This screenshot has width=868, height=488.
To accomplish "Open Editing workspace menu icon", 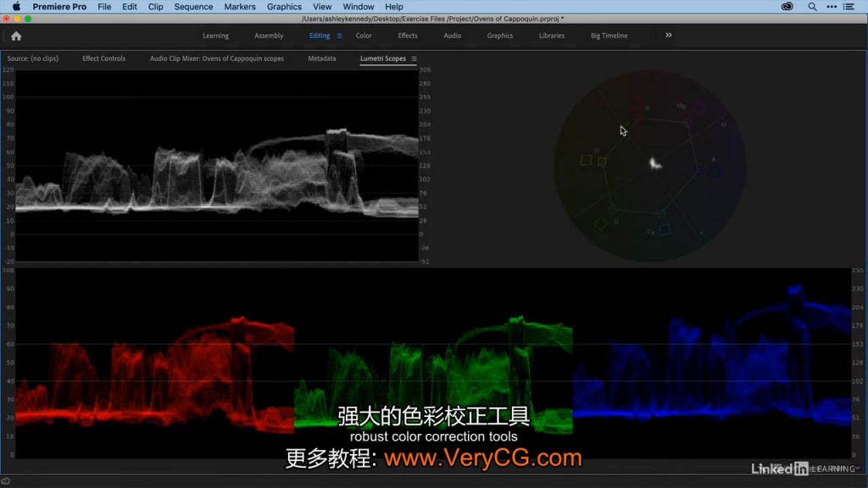I will coord(339,36).
